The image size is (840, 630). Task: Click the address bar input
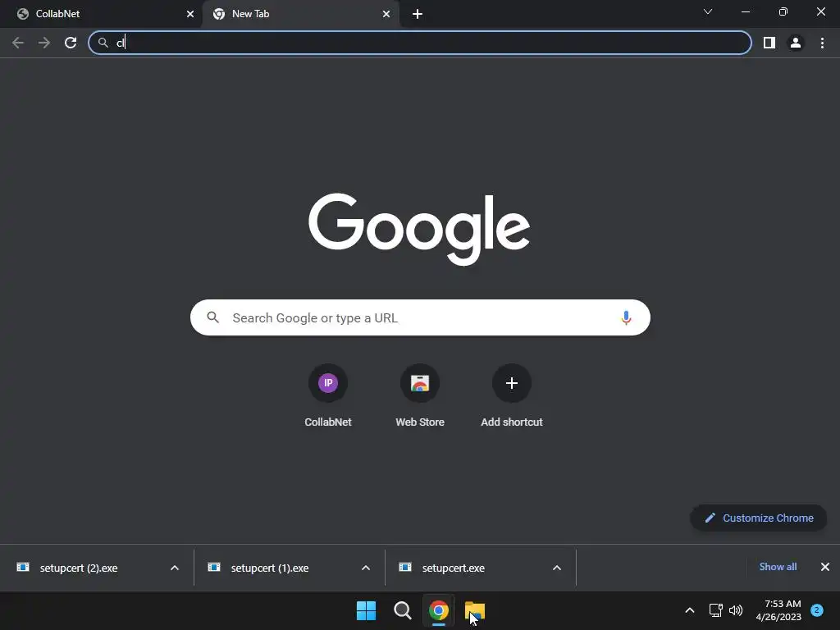(x=419, y=43)
